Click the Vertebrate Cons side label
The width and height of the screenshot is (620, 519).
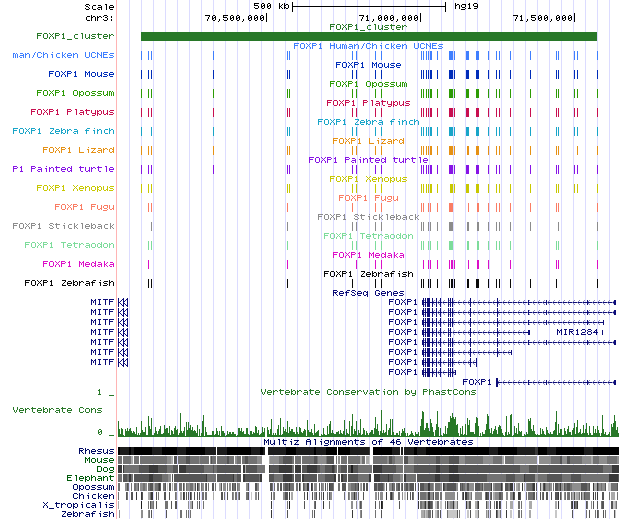pyautogui.click(x=56, y=410)
